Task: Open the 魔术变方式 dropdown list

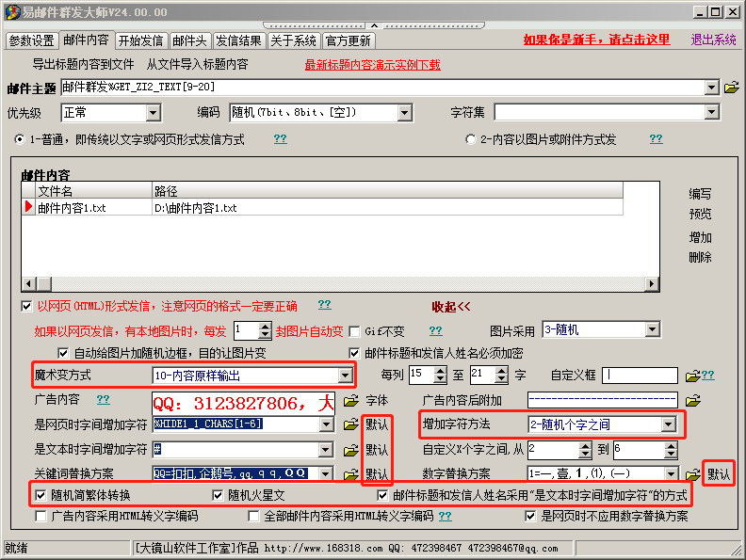Action: tap(346, 376)
